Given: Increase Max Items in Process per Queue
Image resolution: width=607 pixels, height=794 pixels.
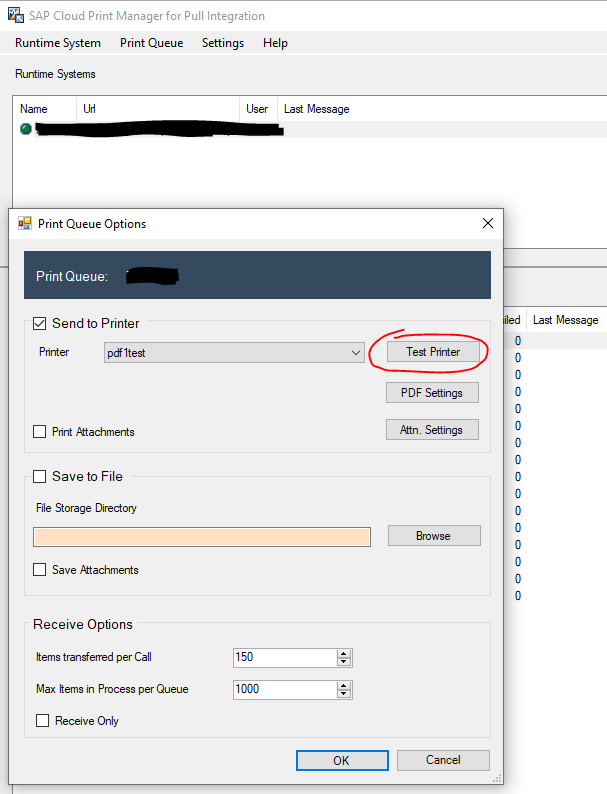Looking at the screenshot, I should coord(344,686).
